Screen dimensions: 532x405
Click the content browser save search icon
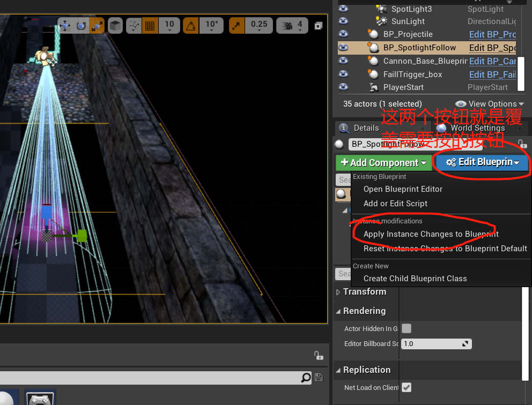(319, 377)
